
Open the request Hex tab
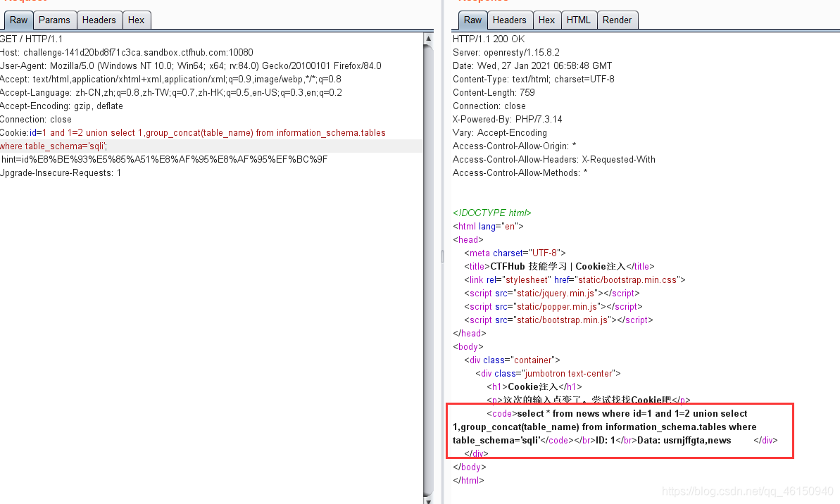136,20
